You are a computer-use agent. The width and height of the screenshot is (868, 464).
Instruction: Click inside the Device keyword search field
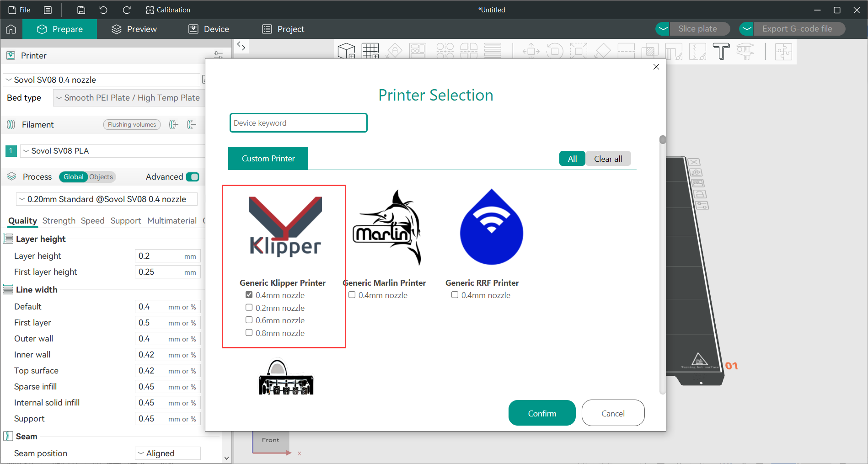(x=298, y=123)
